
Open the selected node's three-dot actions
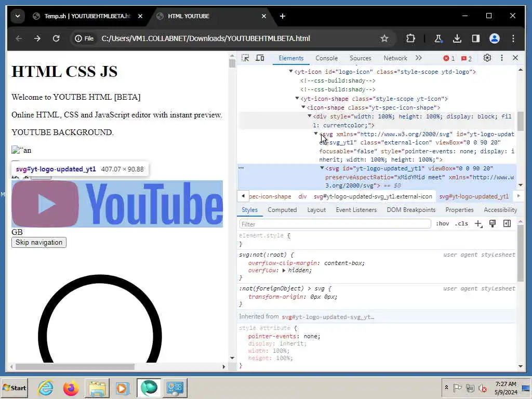241,168
